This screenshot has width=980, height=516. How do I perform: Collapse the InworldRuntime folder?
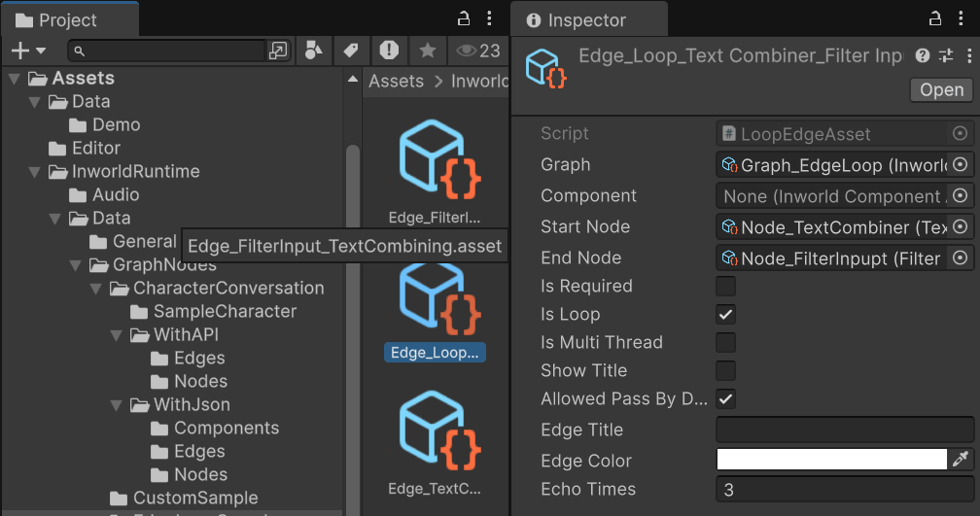coord(34,172)
